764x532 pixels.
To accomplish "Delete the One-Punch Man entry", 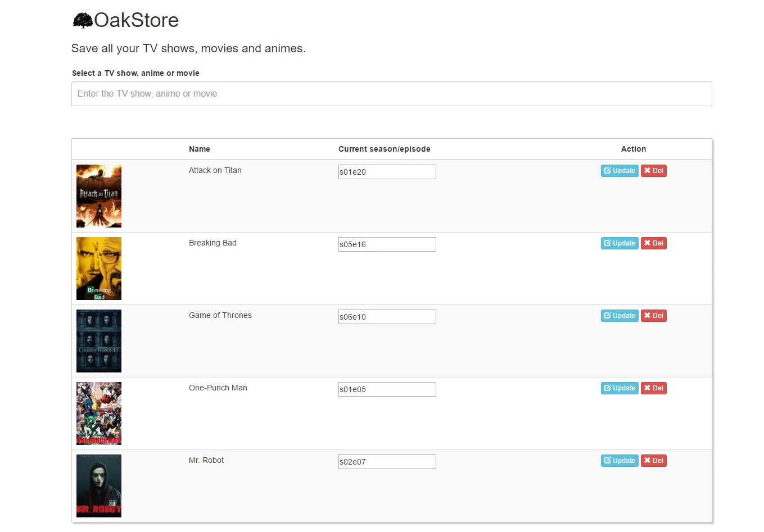I will click(x=654, y=388).
